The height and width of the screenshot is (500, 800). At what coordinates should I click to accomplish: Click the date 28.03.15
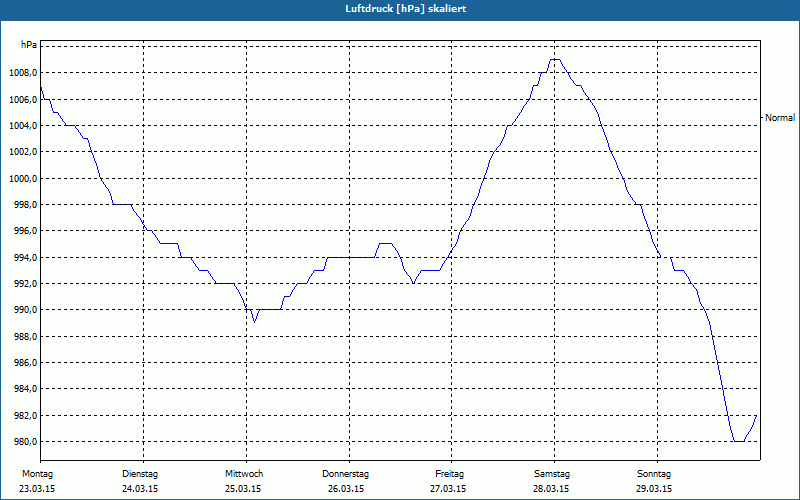551,489
